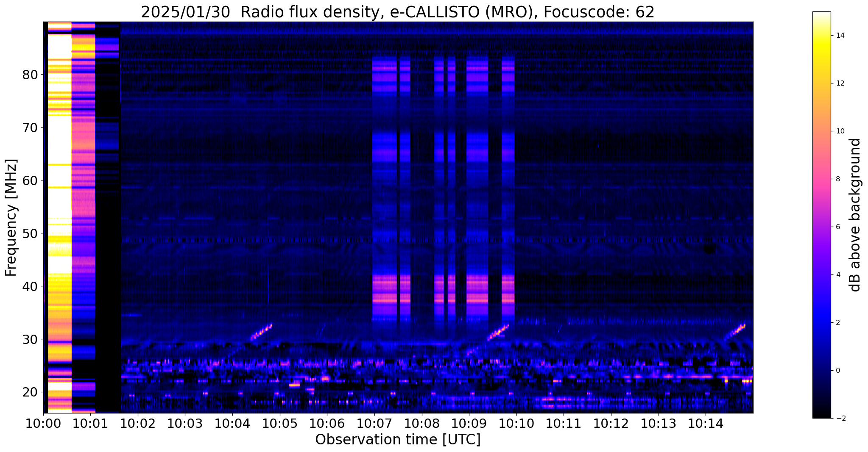Click the bright drifting streak near 10:04:40
The height and width of the screenshot is (452, 868).
click(x=261, y=332)
